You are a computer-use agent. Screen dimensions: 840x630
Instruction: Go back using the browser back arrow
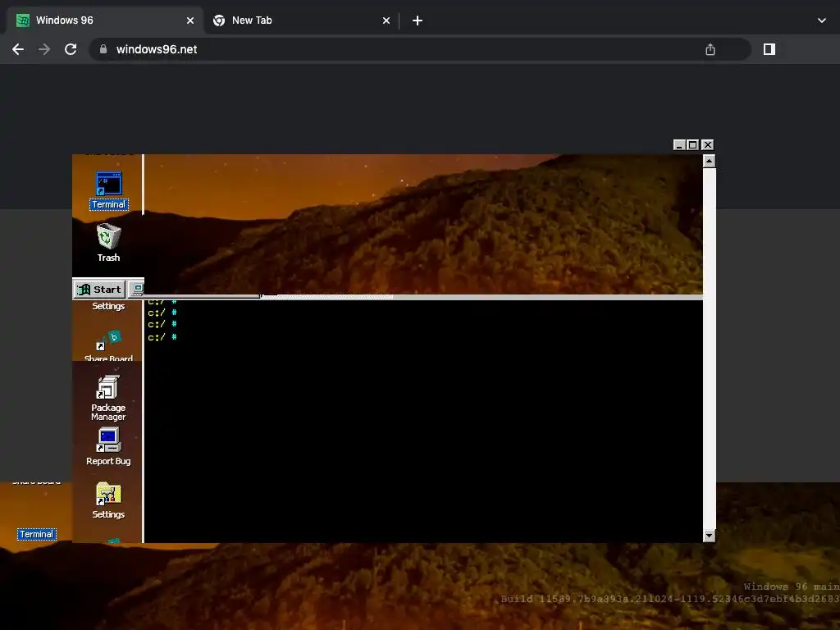[x=18, y=49]
